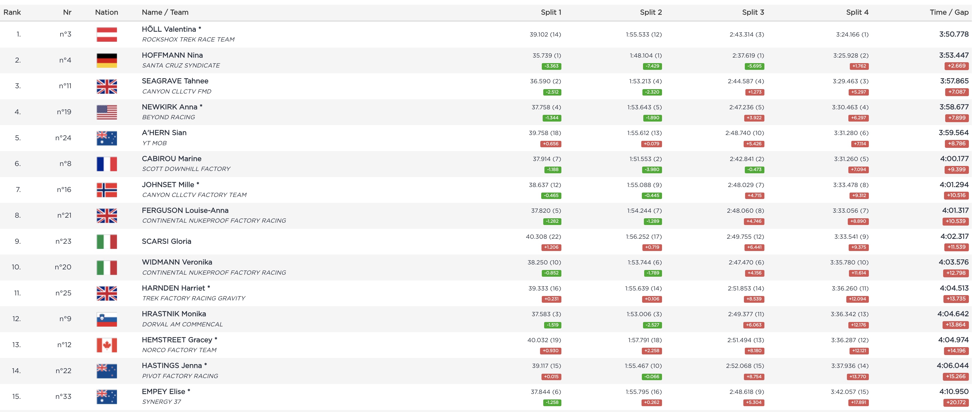Screen dimensions: 980x412
Task: Click rider name WIDMANN Veronika
Action: 177,262
